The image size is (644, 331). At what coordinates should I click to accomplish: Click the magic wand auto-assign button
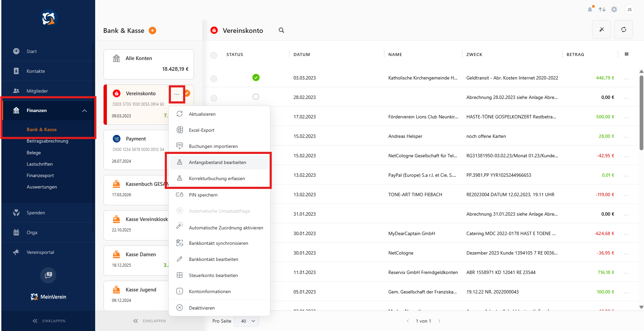click(x=601, y=30)
